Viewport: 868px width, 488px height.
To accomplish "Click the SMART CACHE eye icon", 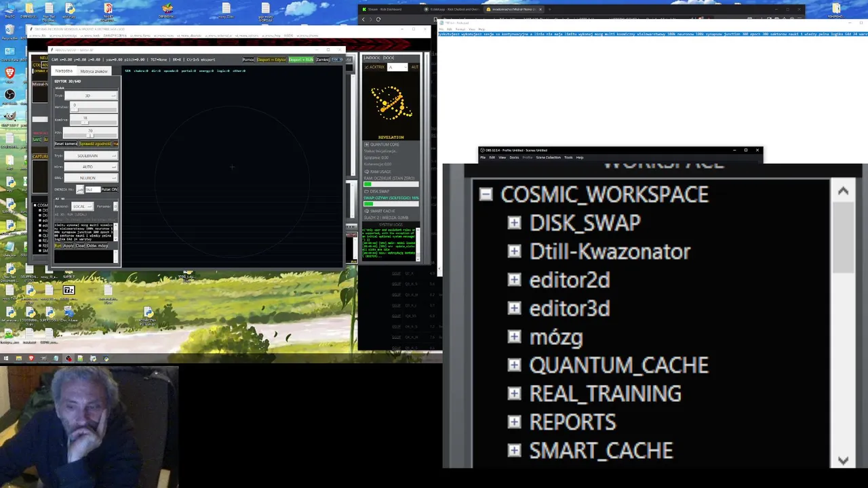I will coord(366,211).
